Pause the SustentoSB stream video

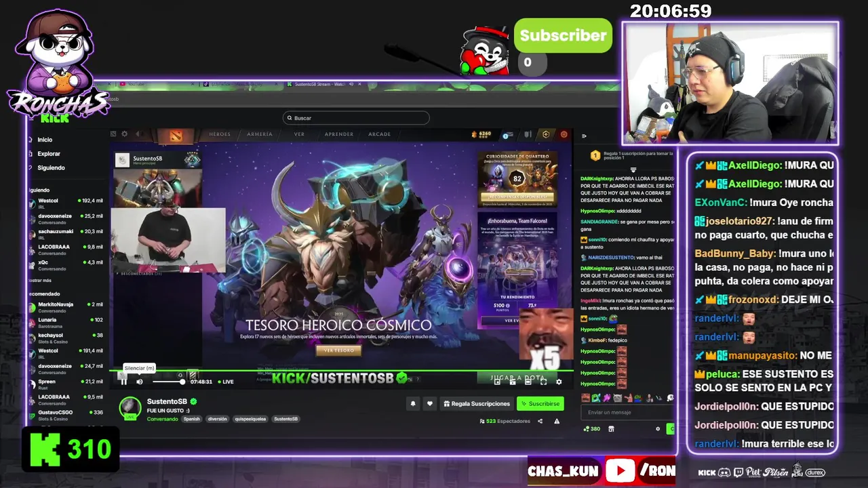click(123, 382)
